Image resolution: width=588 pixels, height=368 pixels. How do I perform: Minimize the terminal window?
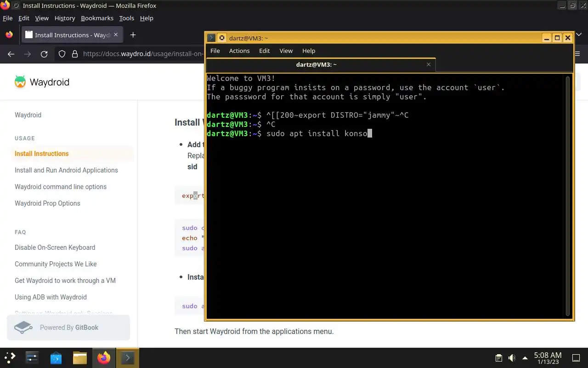coord(546,38)
